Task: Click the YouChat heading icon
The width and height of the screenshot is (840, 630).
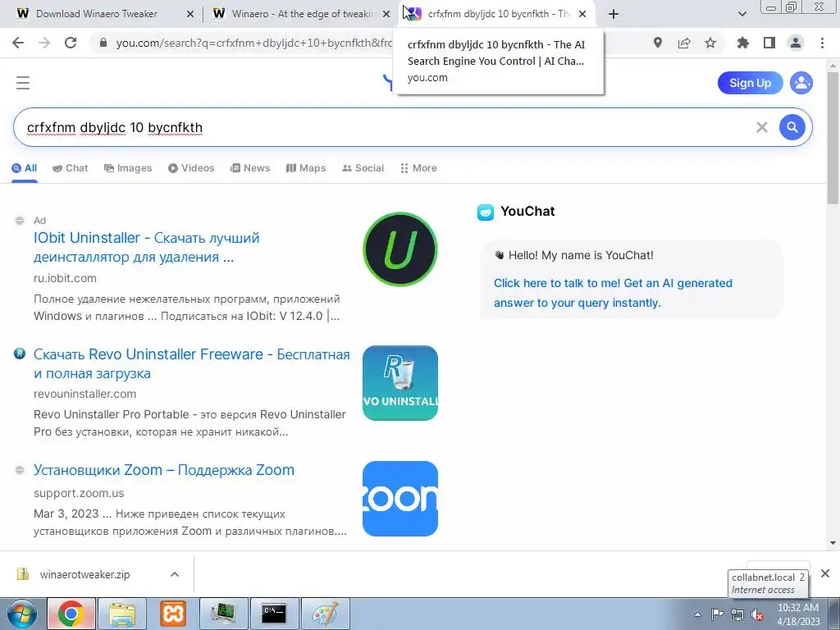Action: click(486, 212)
